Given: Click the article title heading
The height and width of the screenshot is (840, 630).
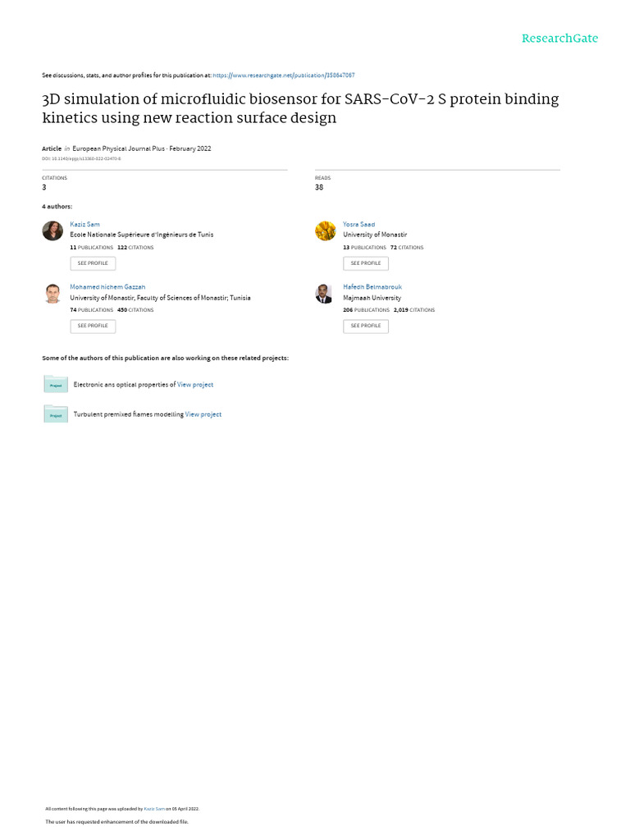Looking at the screenshot, I should pos(300,108).
